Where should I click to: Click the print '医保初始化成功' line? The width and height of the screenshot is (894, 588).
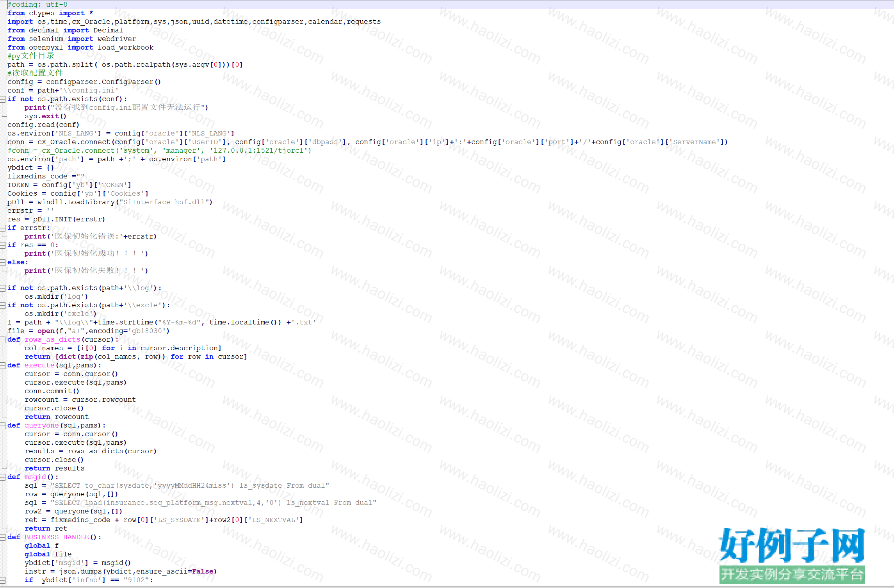click(86, 253)
